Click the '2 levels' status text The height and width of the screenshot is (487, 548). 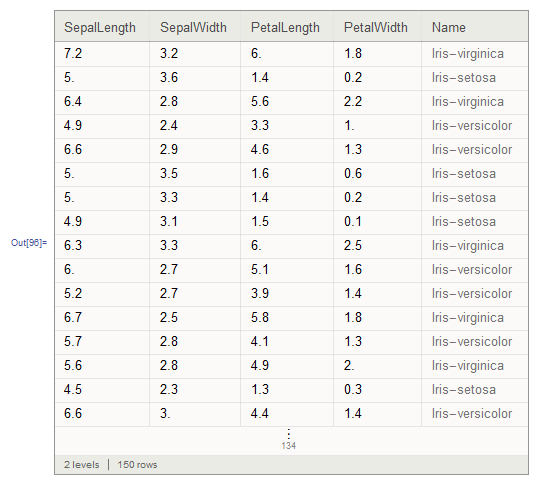point(81,465)
